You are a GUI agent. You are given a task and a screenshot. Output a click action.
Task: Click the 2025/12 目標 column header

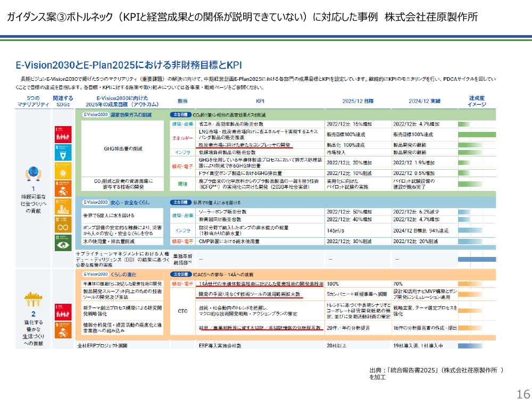(358, 101)
